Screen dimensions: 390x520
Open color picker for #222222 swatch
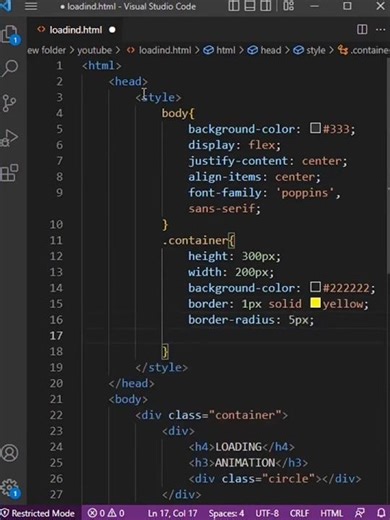click(315, 287)
